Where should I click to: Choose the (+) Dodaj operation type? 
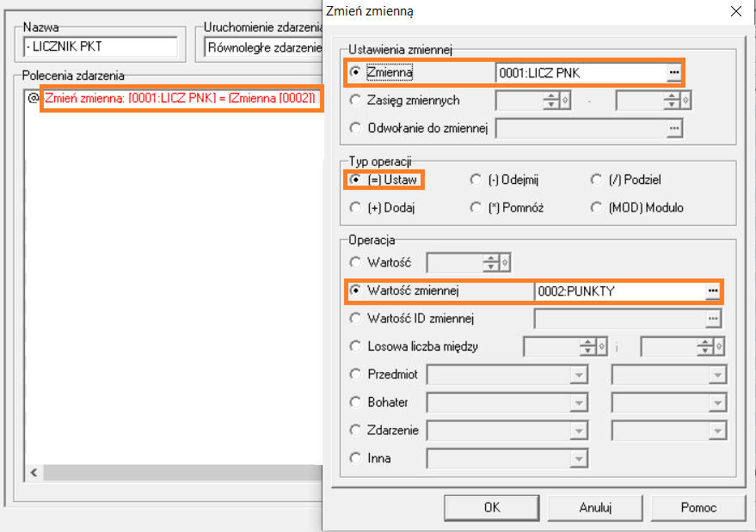pyautogui.click(x=356, y=207)
